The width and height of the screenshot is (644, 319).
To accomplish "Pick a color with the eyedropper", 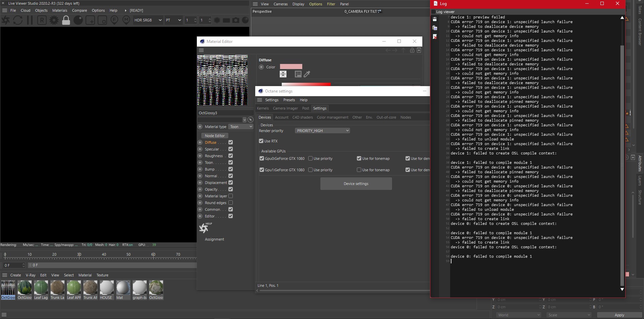I will click(x=307, y=74).
